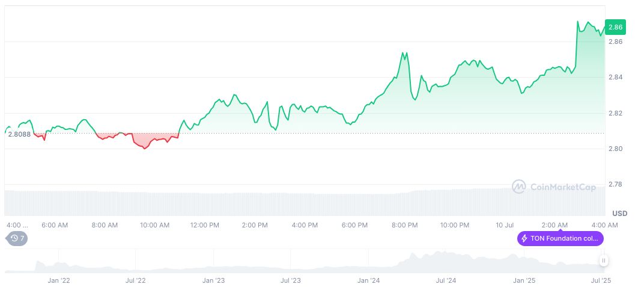Open the history events badge showing 7
Screen dimensions: 644x287
point(18,238)
